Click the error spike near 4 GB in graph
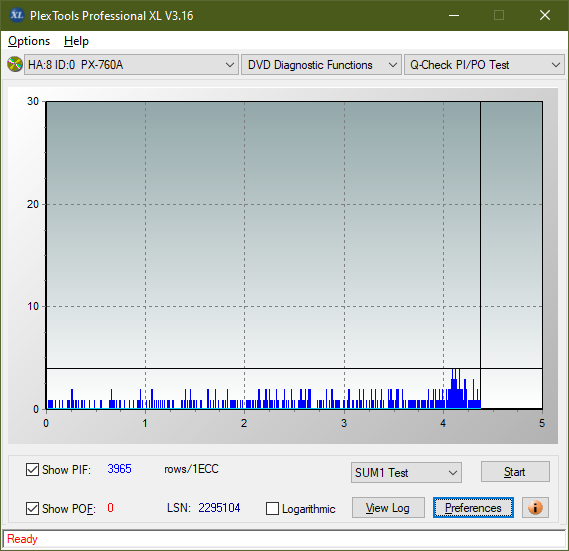The height and width of the screenshot is (551, 569). (456, 388)
